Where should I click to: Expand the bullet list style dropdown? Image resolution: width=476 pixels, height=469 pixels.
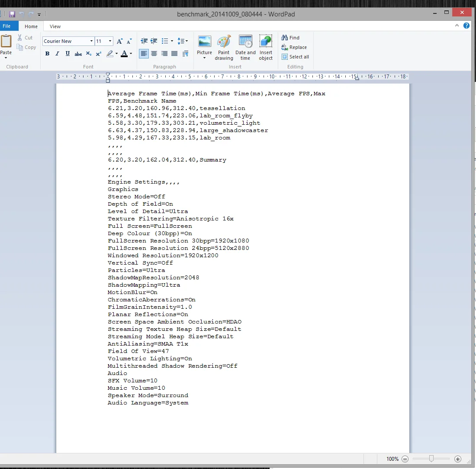[172, 41]
